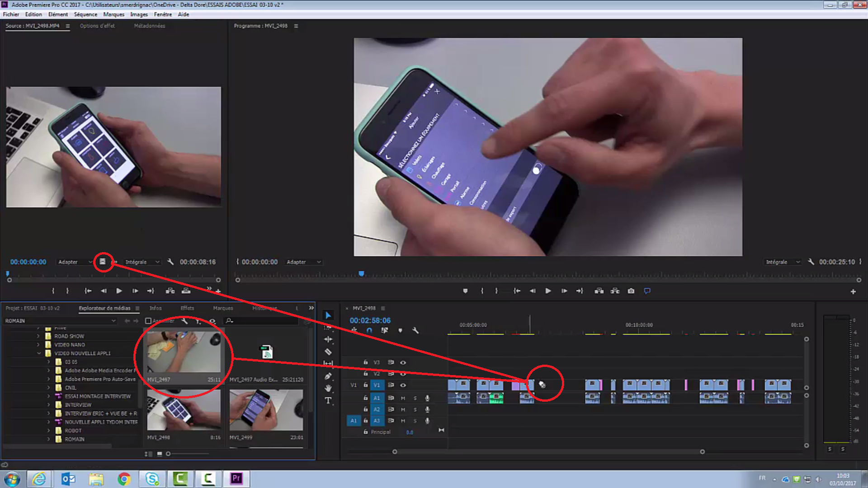Check the Assimiler checkbox

click(148, 321)
